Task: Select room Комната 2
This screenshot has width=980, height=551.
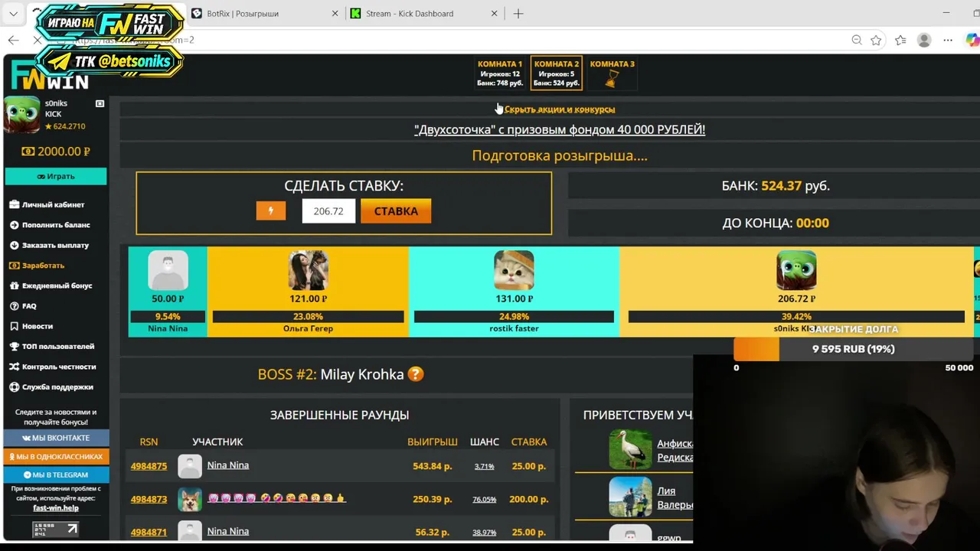Action: (557, 73)
